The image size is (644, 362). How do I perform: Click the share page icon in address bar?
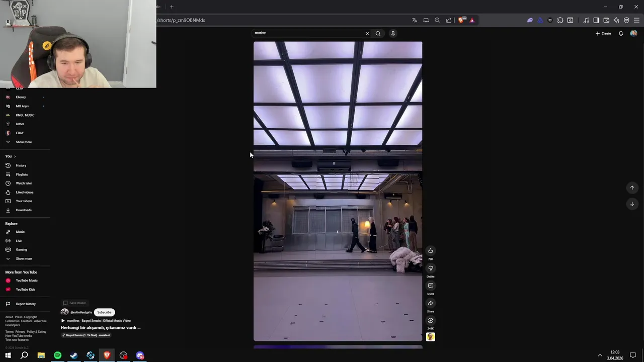click(449, 20)
